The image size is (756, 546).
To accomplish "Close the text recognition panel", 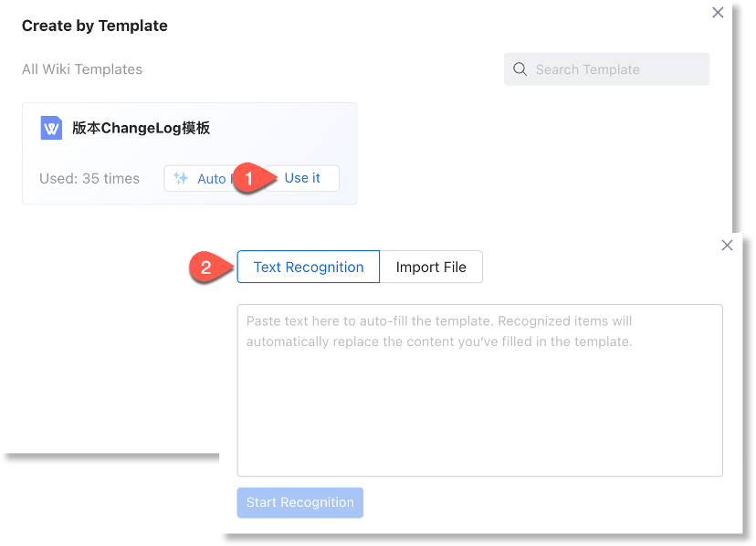I will 727,246.
